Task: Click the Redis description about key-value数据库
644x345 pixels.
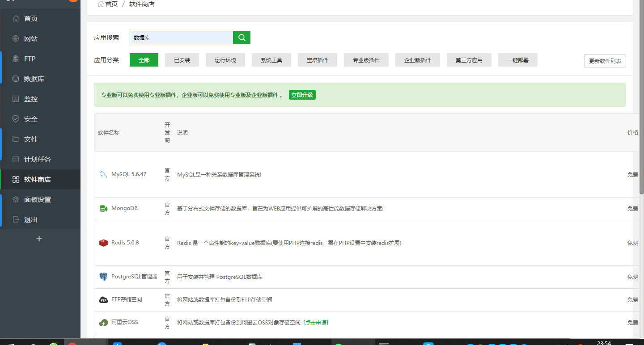Action: click(x=289, y=243)
